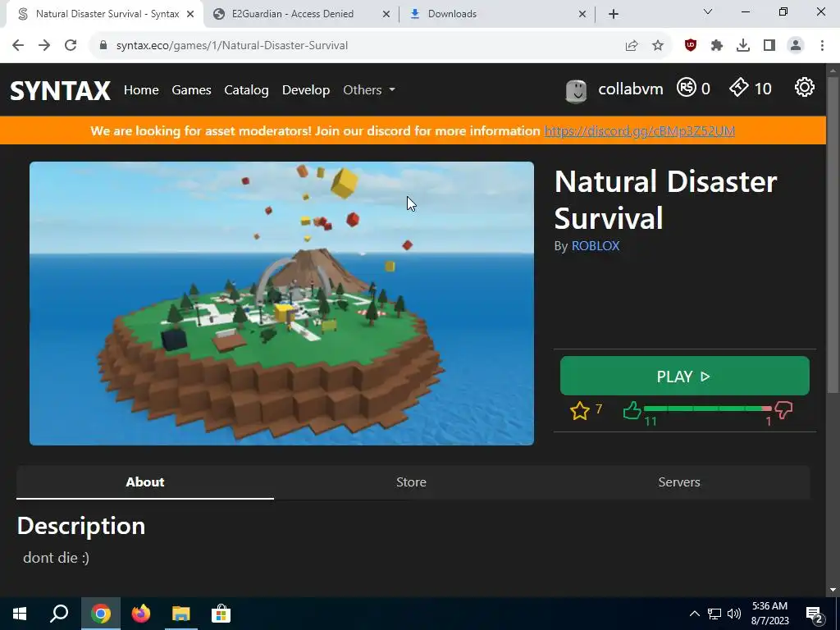This screenshot has height=630, width=840.
Task: Open Microsoft Store from the taskbar
Action: (221, 614)
